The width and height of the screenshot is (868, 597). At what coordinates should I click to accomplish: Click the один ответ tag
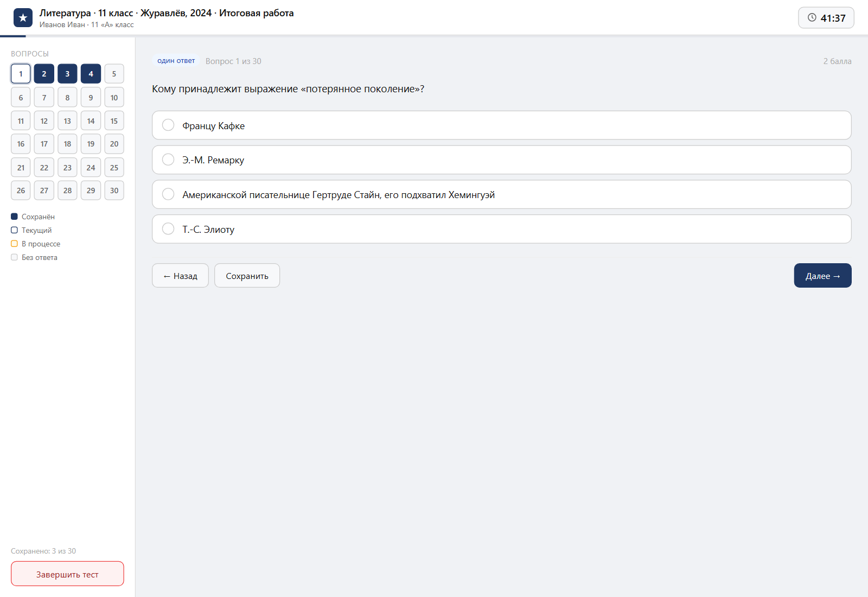coord(176,61)
